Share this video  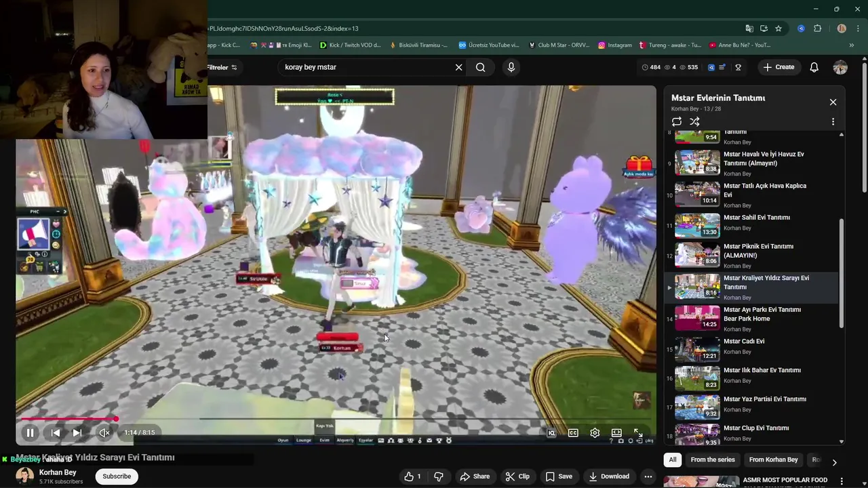475,476
